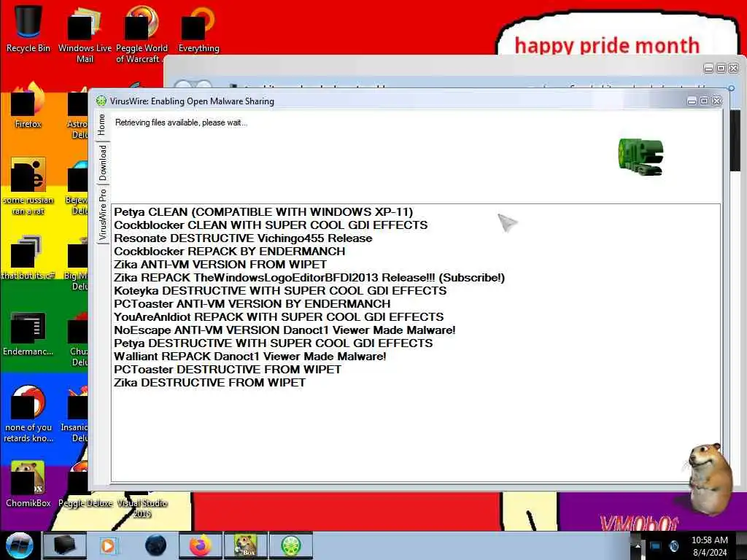The height and width of the screenshot is (560, 747).
Task: Minimize the VirusWire window
Action: coord(692,101)
